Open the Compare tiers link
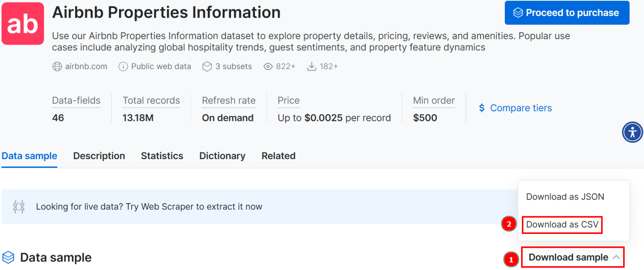 tap(521, 108)
